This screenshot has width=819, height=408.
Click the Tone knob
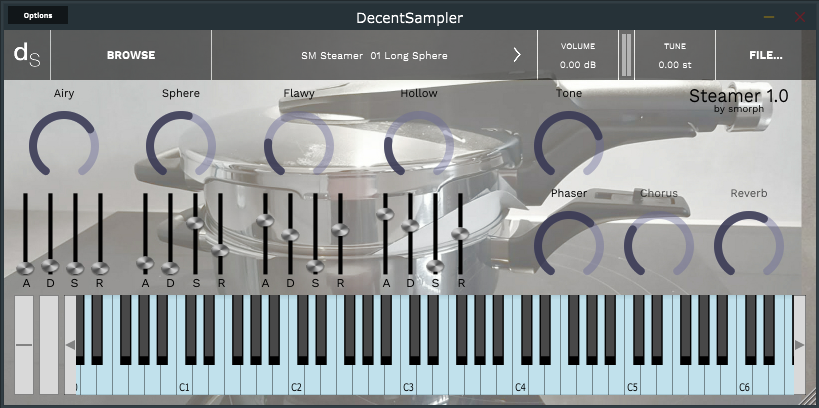coord(569,145)
